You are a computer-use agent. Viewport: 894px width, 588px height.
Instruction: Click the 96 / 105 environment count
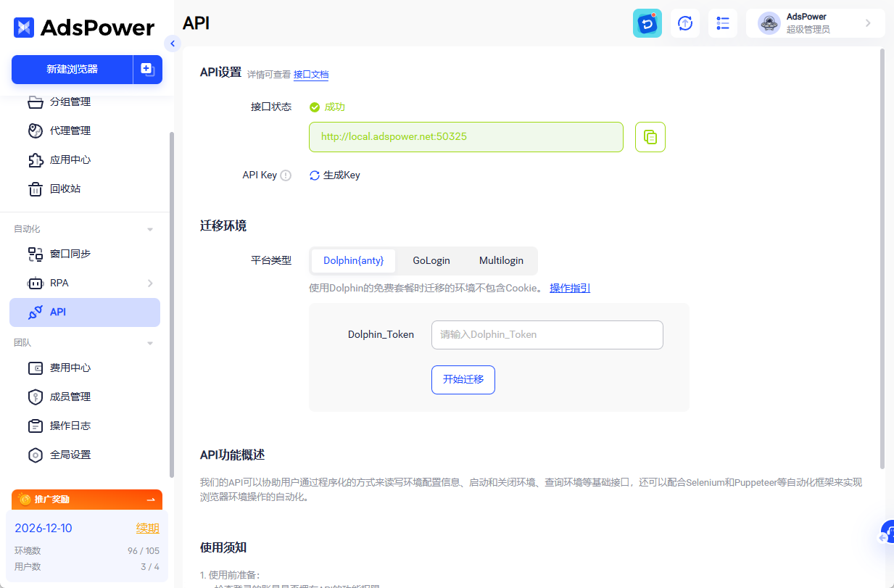(144, 551)
